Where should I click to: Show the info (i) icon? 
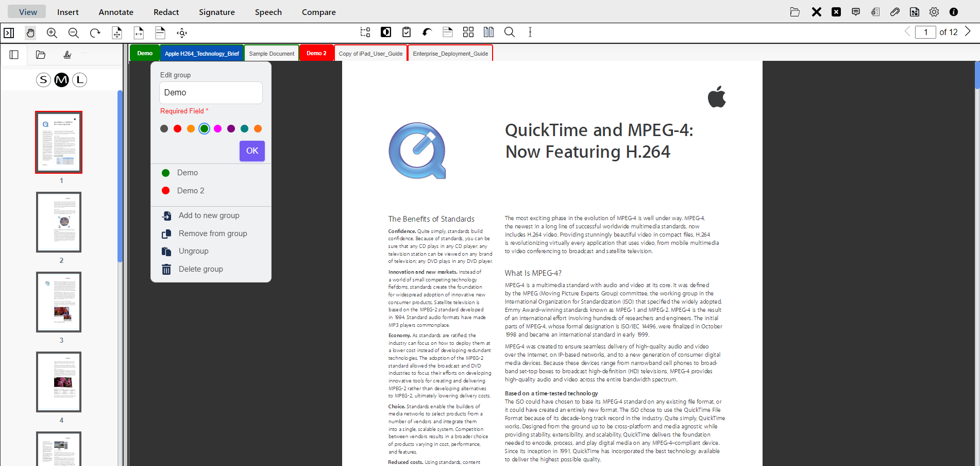tap(954, 12)
